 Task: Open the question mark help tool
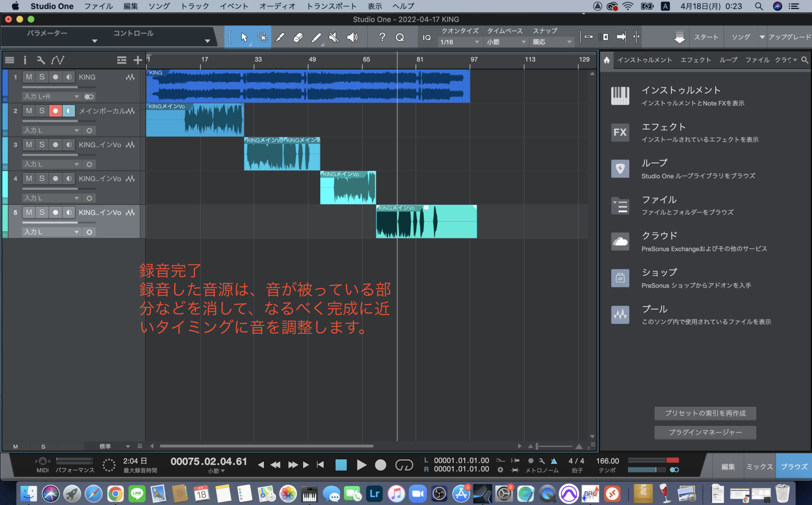tap(382, 37)
